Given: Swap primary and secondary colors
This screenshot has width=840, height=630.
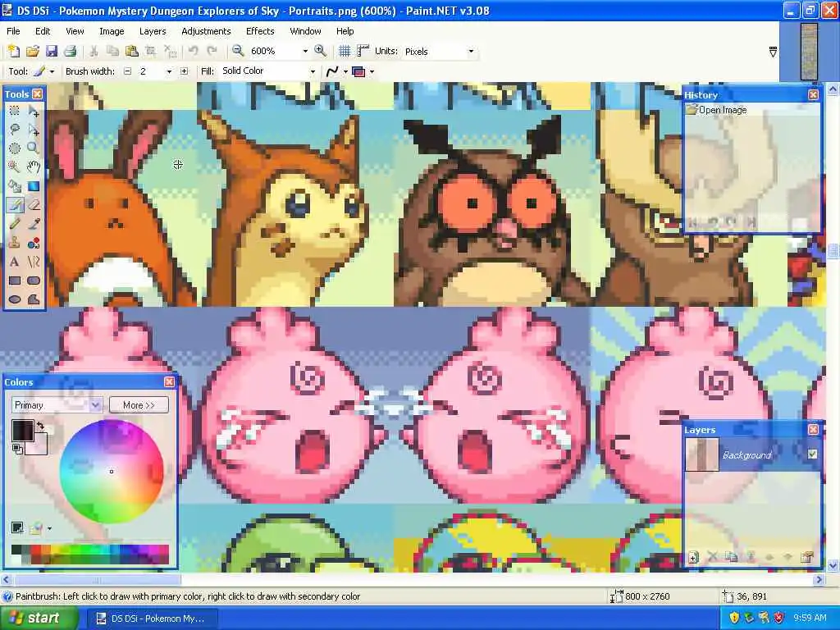Looking at the screenshot, I should tap(40, 427).
